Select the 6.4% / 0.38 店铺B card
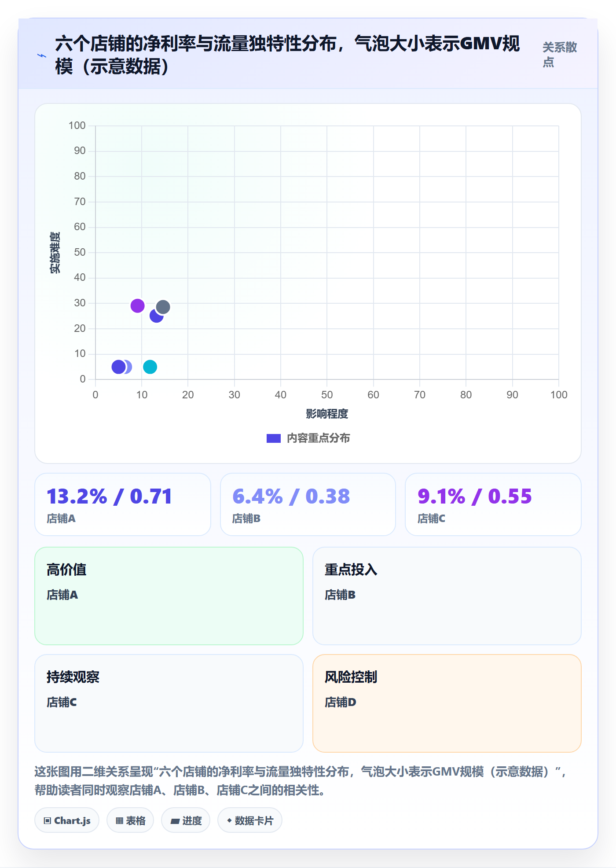 click(x=308, y=504)
